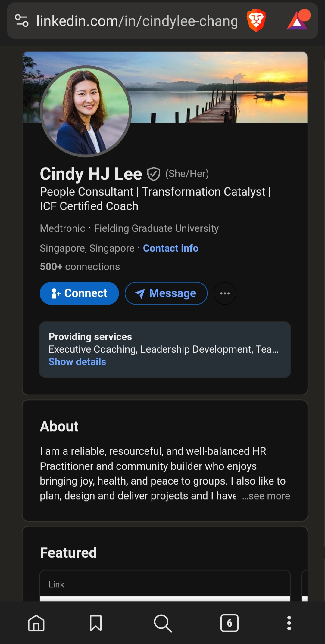Focus the linkedin.com URL address field
This screenshot has width=325, height=644.
pyautogui.click(x=136, y=21)
